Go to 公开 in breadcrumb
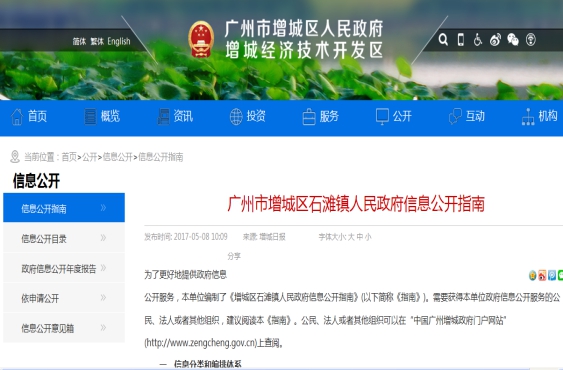 point(90,157)
